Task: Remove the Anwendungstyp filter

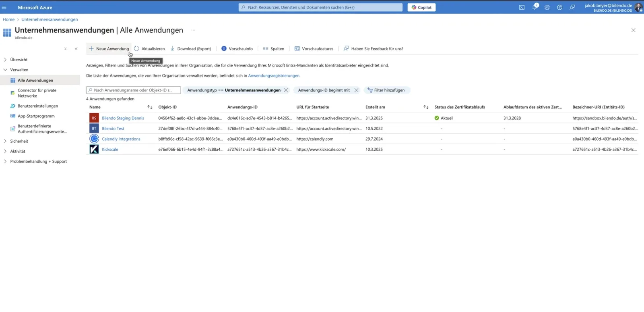Action: point(286,90)
